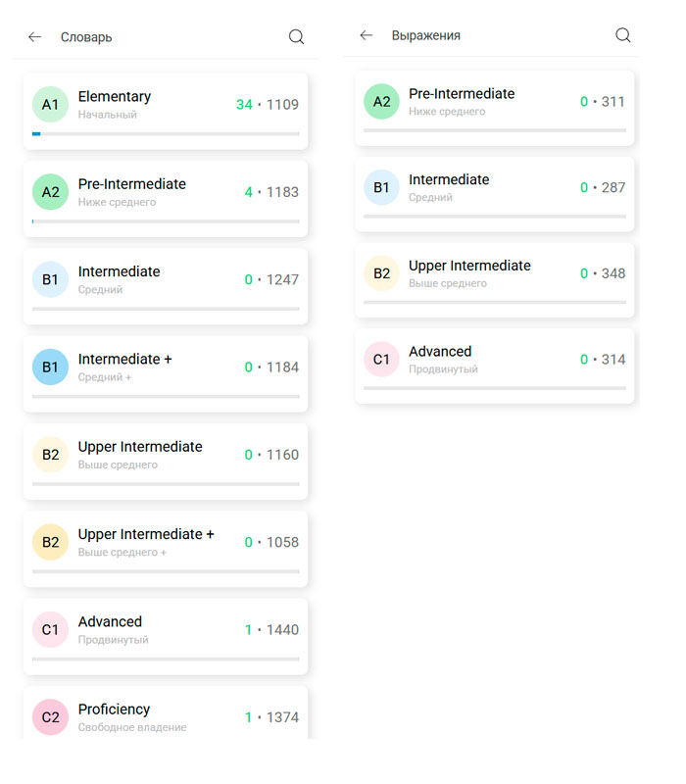This screenshot has width=686, height=784.
Task: Tap the B2 badge in Выражения list
Action: (x=381, y=273)
